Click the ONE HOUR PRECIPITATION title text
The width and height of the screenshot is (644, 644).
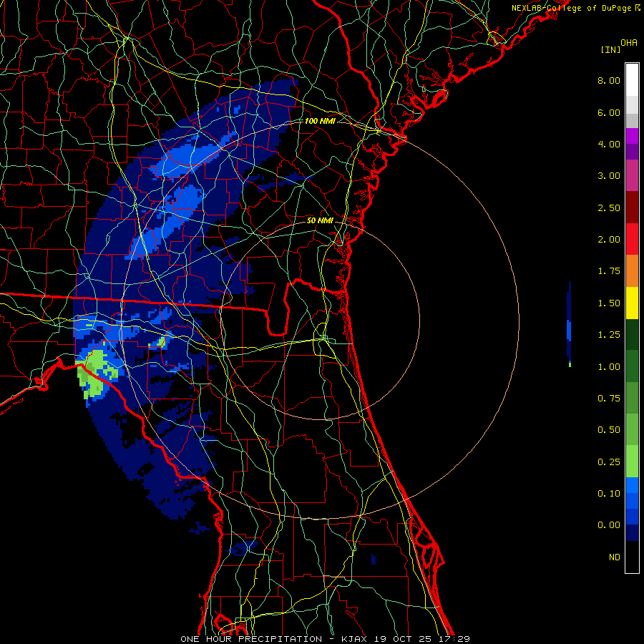(x=251, y=639)
